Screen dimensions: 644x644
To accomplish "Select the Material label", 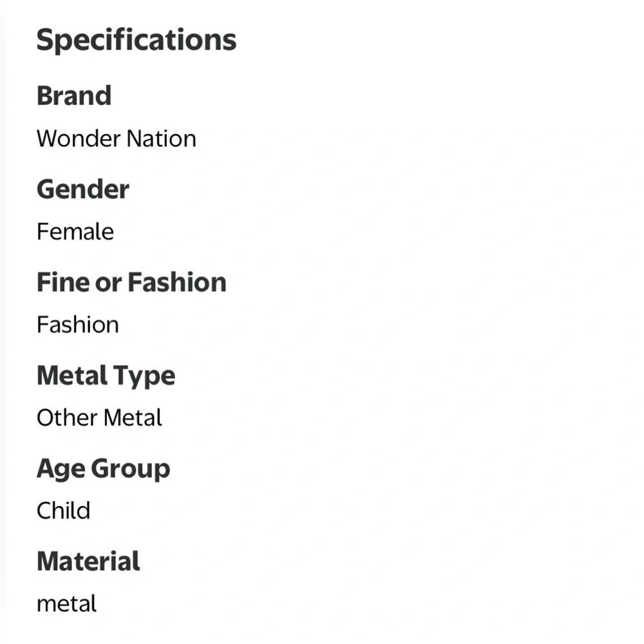I will click(x=88, y=562).
